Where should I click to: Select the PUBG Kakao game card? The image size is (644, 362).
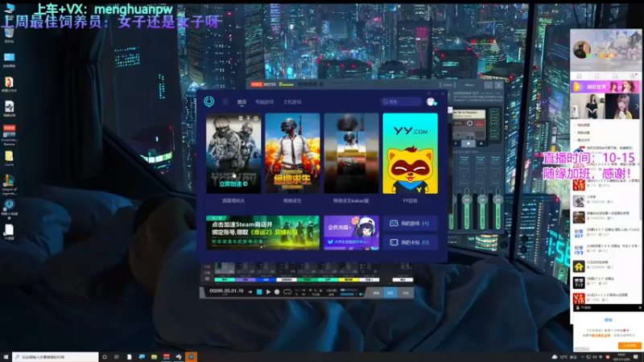tap(351, 154)
